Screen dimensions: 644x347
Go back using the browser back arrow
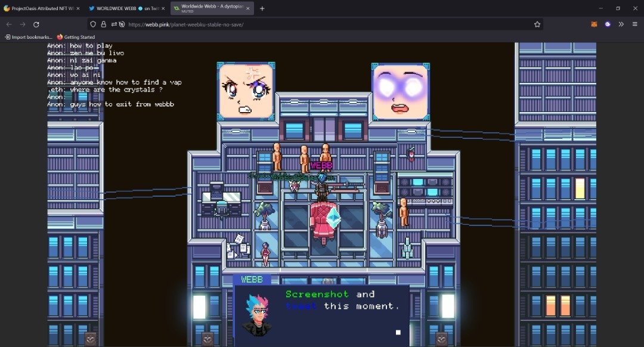coord(9,24)
